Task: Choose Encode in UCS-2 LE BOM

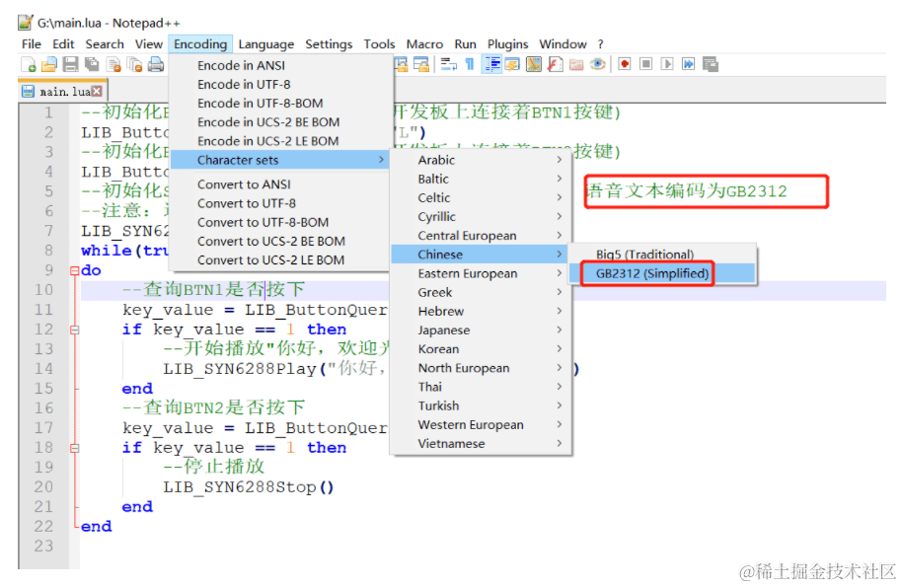Action: tap(280, 141)
